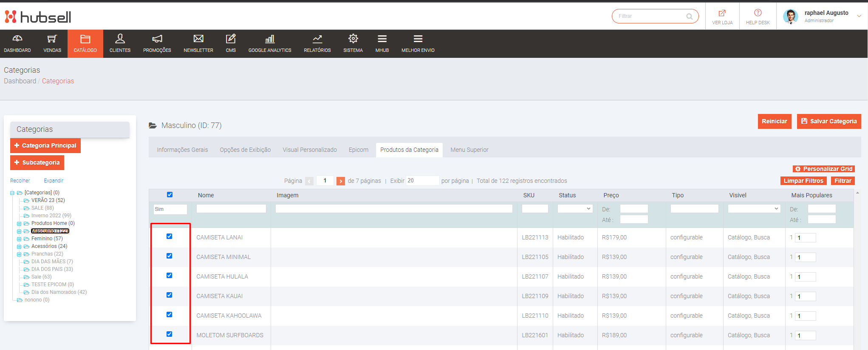Open the Promoções megaphone icon
This screenshot has width=868, height=350.
pos(157,39)
